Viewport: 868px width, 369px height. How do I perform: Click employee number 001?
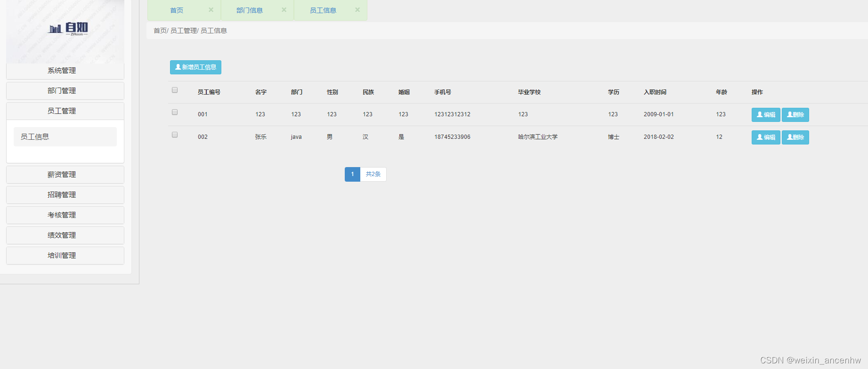pos(203,114)
